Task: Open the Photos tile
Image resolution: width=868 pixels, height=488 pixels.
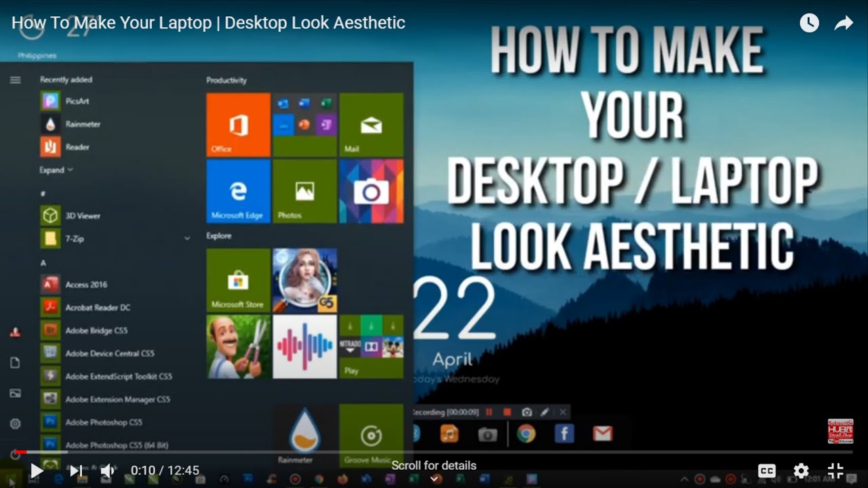Action: 304,191
